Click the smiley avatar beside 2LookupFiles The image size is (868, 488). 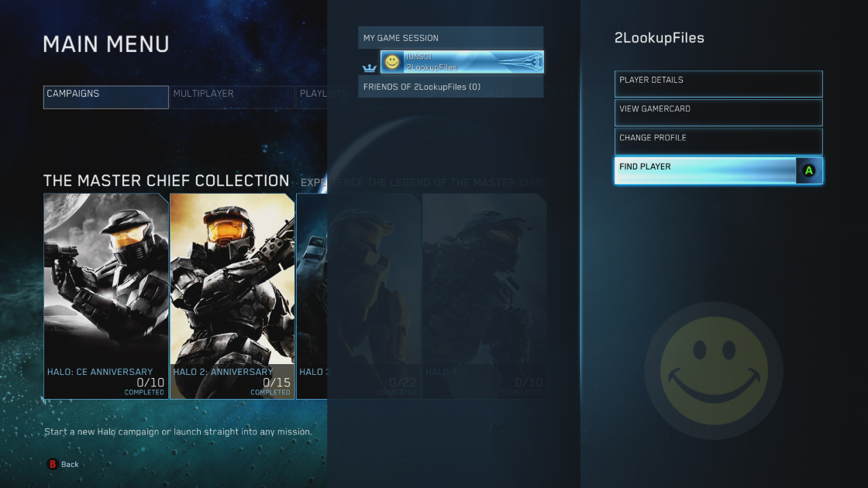pos(392,61)
